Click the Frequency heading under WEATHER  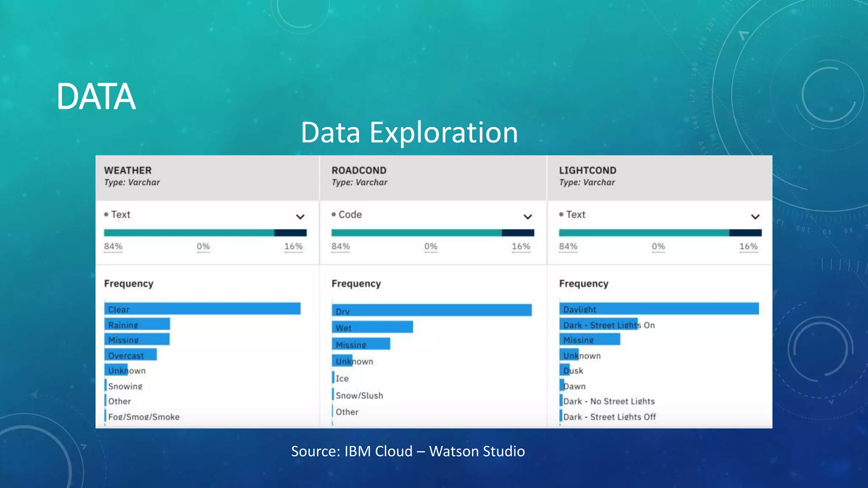point(129,283)
